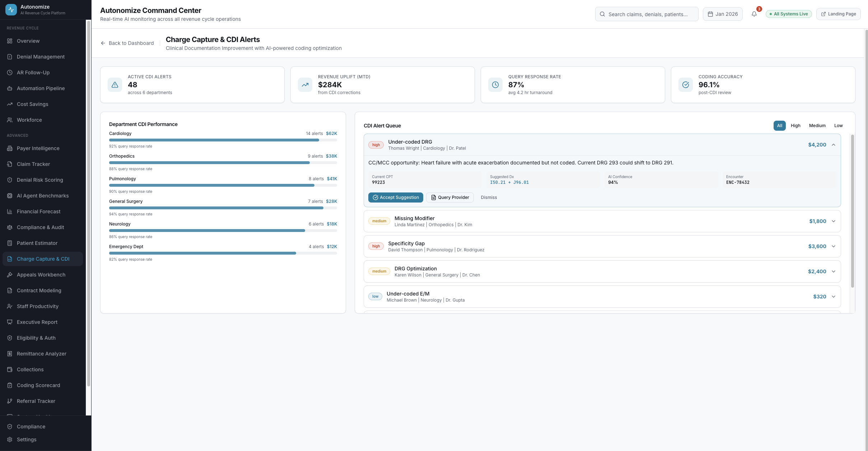Click the Cardiology query response progress bar
The width and height of the screenshot is (868, 451).
point(223,140)
